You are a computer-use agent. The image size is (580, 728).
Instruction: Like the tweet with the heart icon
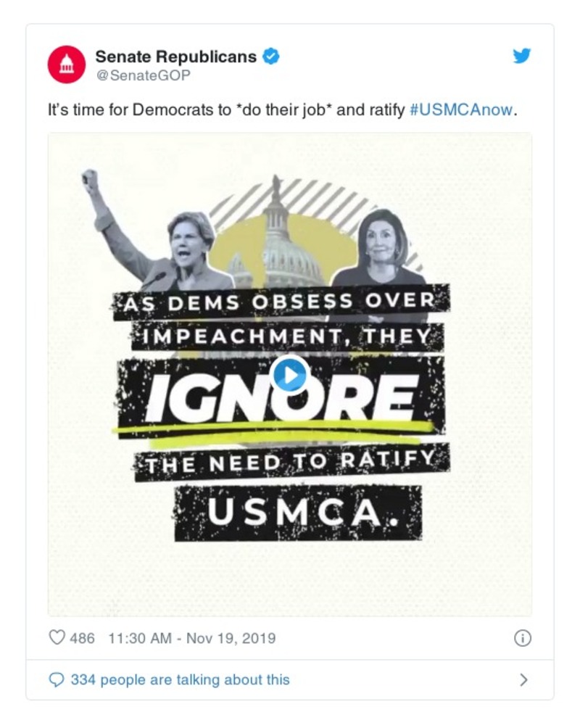pos(57,638)
